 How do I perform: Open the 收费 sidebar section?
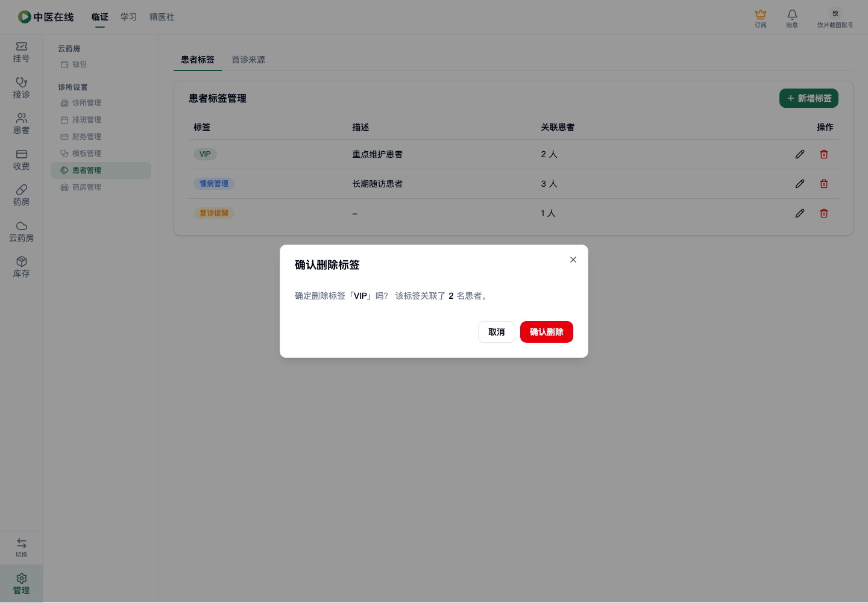22,160
